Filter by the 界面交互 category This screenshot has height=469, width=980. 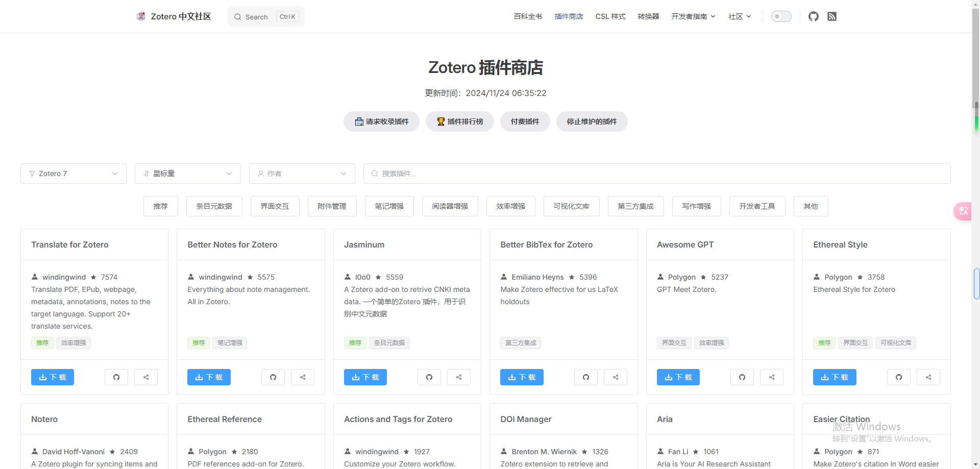click(x=275, y=206)
